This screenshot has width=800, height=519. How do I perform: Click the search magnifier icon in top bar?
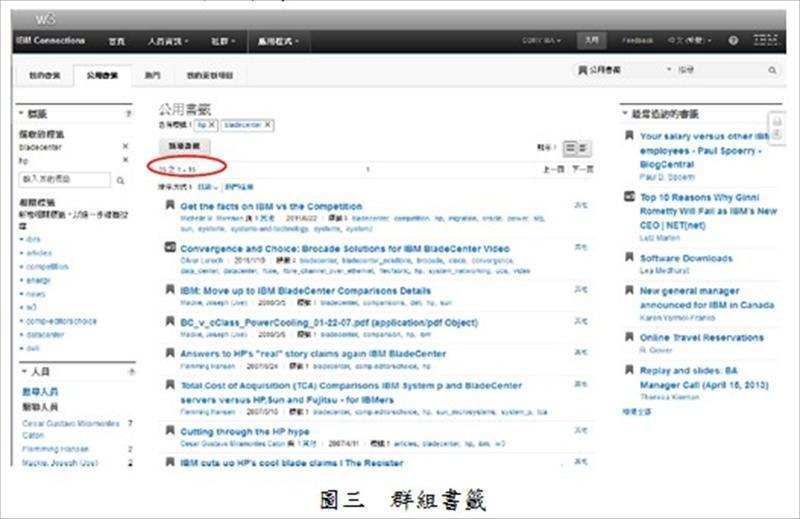pos(772,72)
